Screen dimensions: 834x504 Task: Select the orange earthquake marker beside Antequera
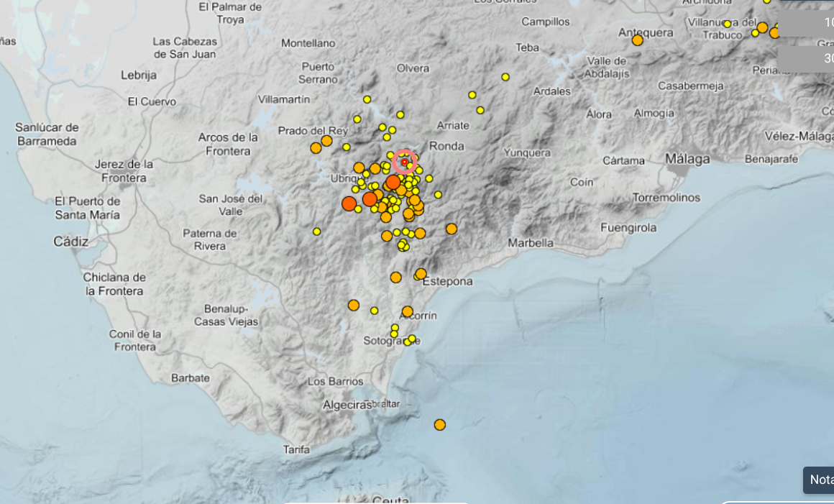click(637, 40)
